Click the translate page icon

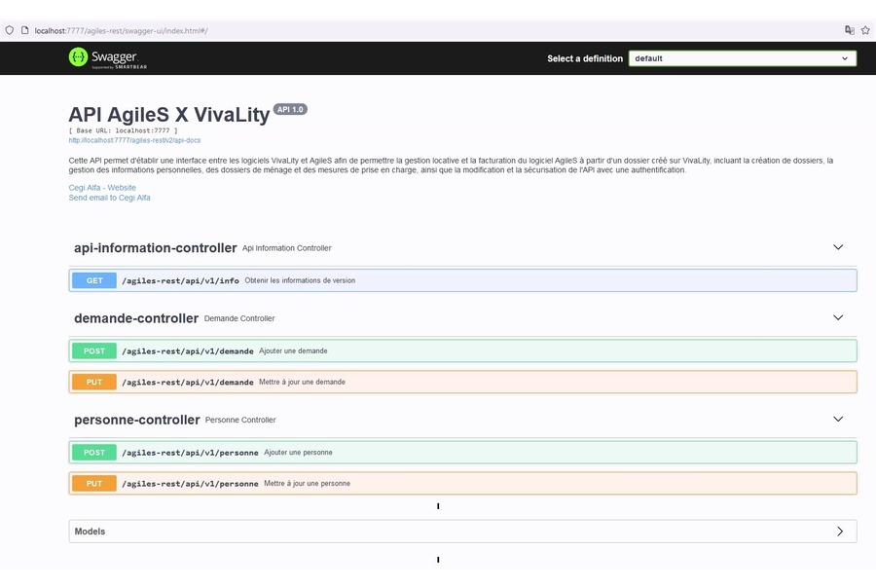click(x=849, y=30)
